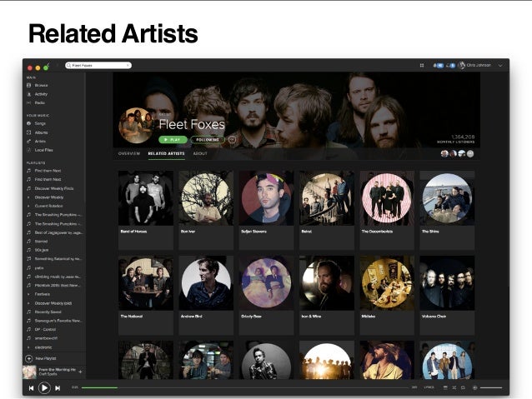Open The National artist card
Viewport: 532px width, 399px height.
click(146, 295)
